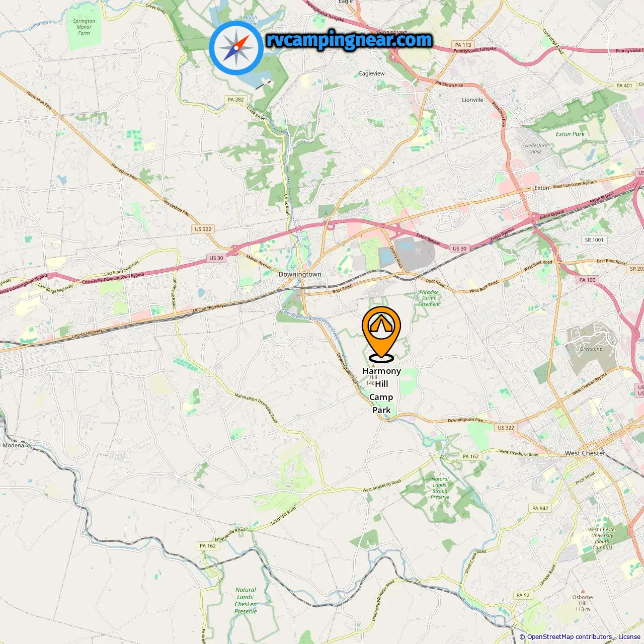Image resolution: width=644 pixels, height=644 pixels.
Task: Click the West Chester town label
Action: [x=585, y=453]
